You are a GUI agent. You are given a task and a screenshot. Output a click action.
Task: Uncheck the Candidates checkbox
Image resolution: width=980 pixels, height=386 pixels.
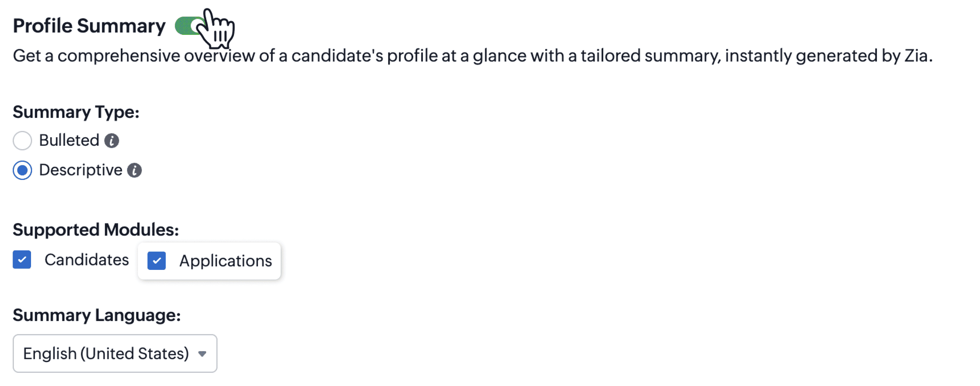pyautogui.click(x=22, y=260)
